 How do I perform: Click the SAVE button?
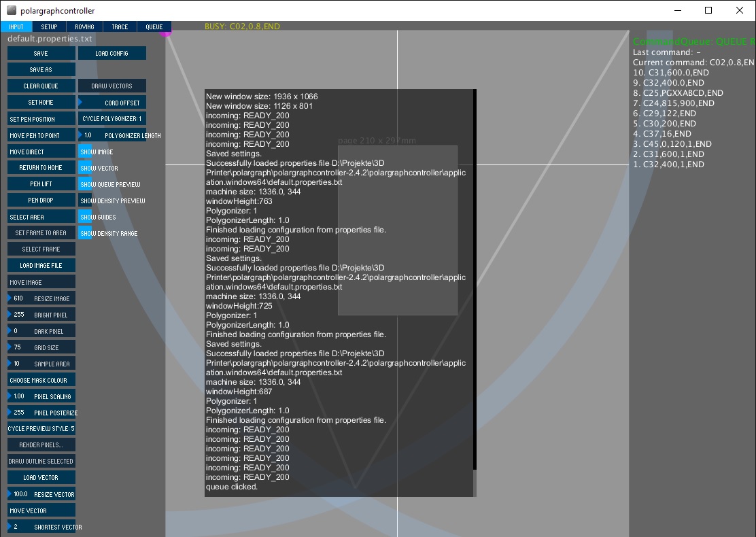[x=41, y=54]
